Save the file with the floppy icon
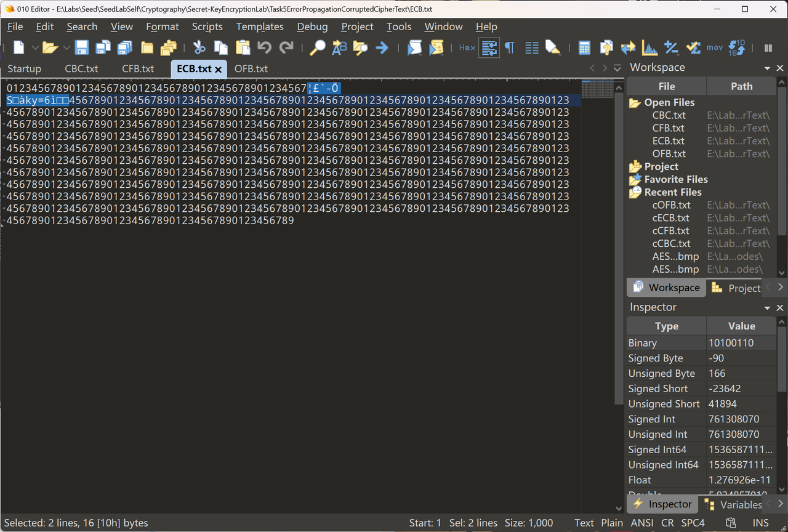Image resolution: width=788 pixels, height=532 pixels. (x=81, y=47)
